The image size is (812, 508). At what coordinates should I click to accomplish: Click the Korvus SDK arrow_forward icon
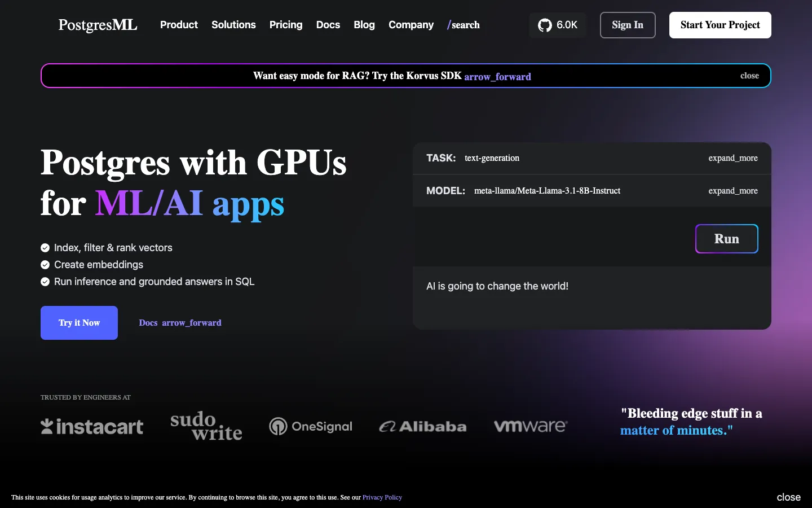497,77
